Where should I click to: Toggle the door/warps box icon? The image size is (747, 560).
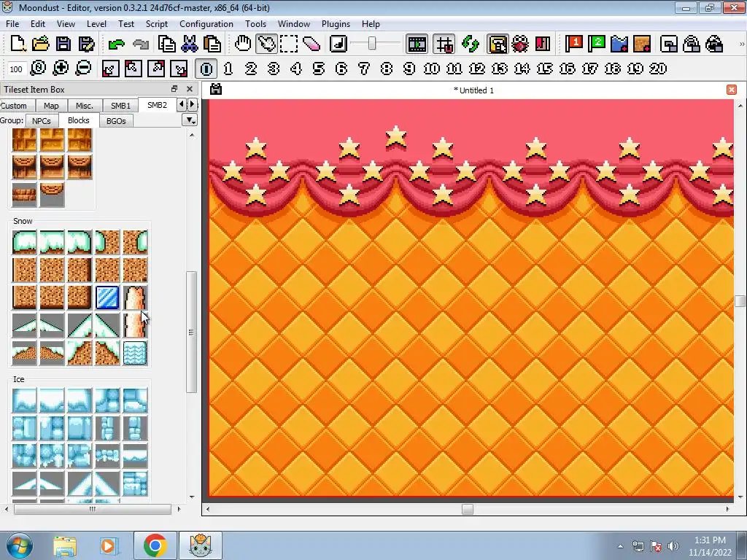pos(543,44)
